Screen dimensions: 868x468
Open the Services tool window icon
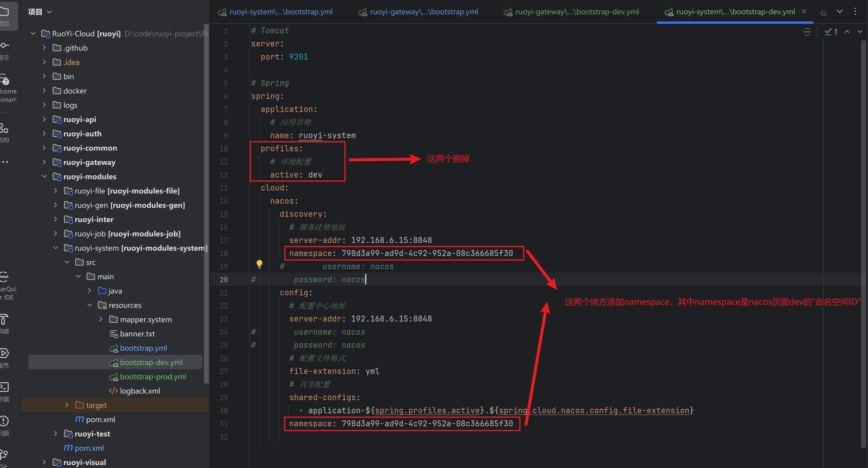(x=4, y=353)
